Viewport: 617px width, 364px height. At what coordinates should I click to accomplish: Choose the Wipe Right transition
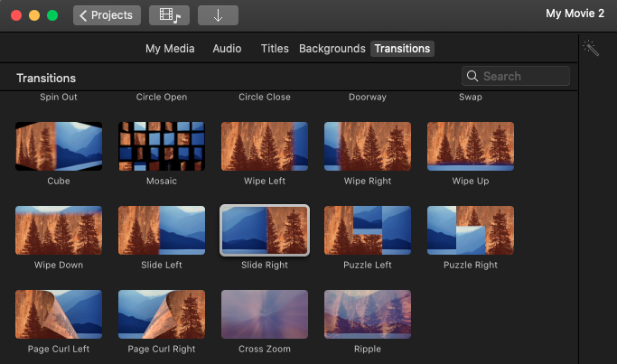(x=368, y=146)
